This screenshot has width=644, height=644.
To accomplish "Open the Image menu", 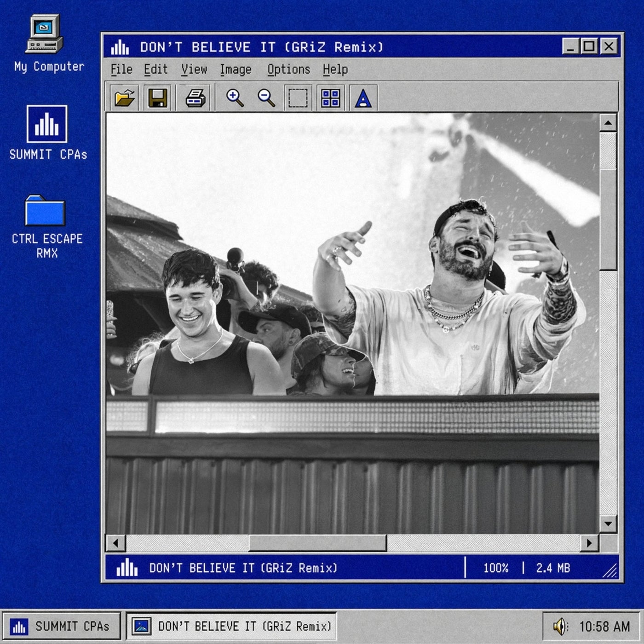I will click(x=236, y=69).
